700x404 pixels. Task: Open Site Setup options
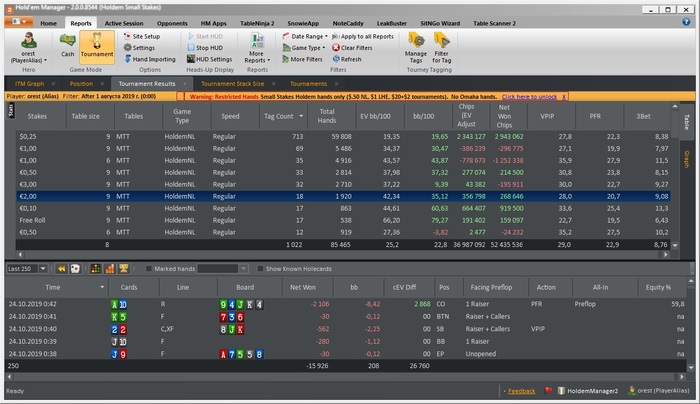point(142,36)
